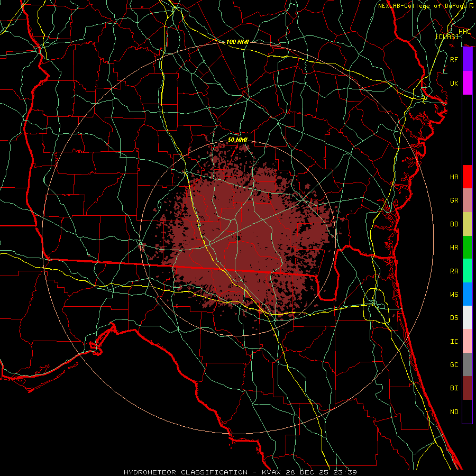476x476 pixels.
Task: Click the ND legend label
Action: 454,412
